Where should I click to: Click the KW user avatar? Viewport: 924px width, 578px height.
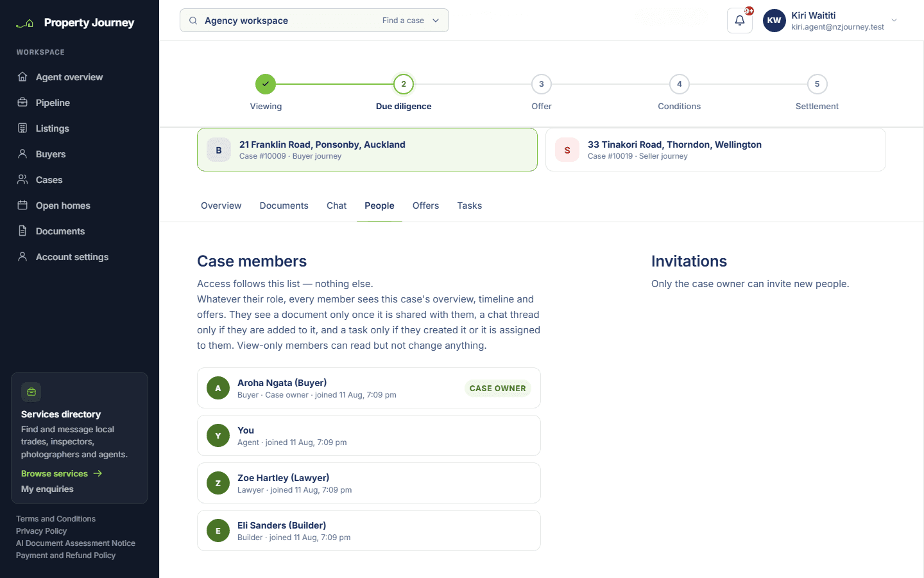(x=774, y=21)
